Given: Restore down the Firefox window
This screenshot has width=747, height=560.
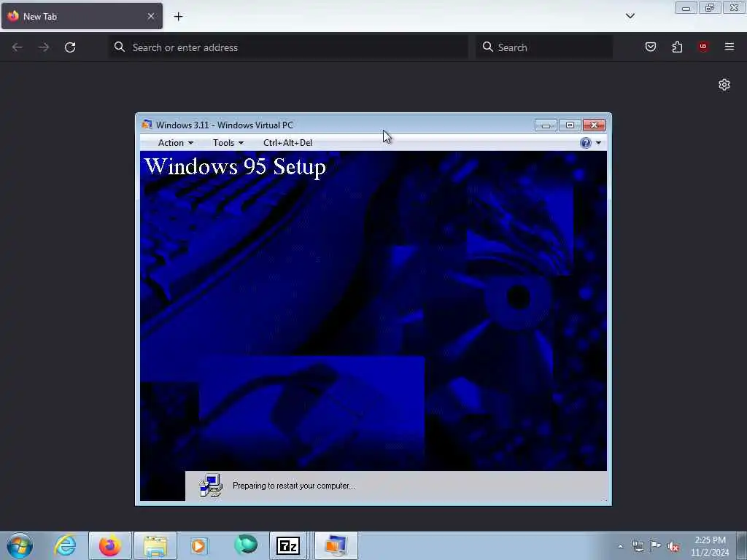Looking at the screenshot, I should click(710, 8).
